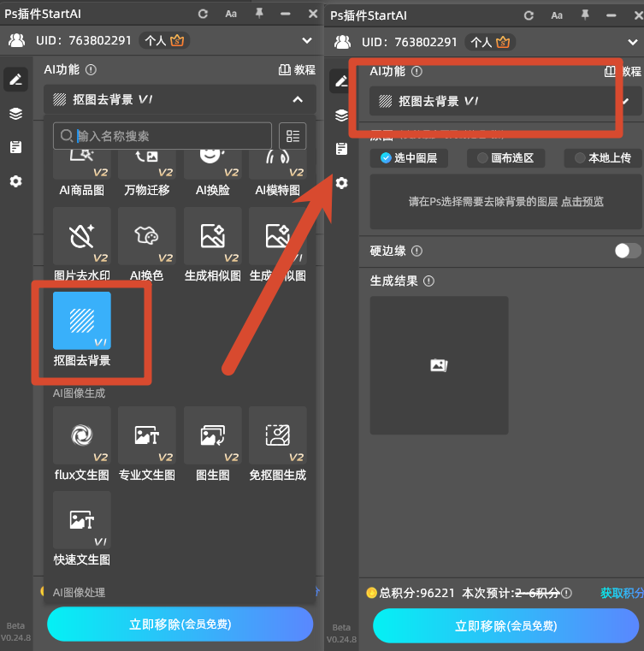Select AI换脸 function
The image size is (644, 651).
pos(212,174)
